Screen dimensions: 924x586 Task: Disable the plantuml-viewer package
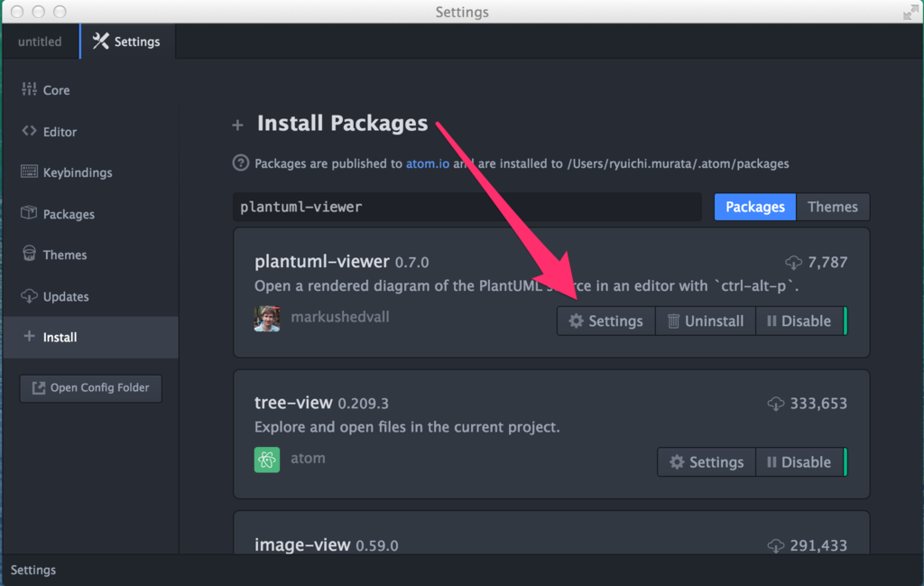(799, 321)
